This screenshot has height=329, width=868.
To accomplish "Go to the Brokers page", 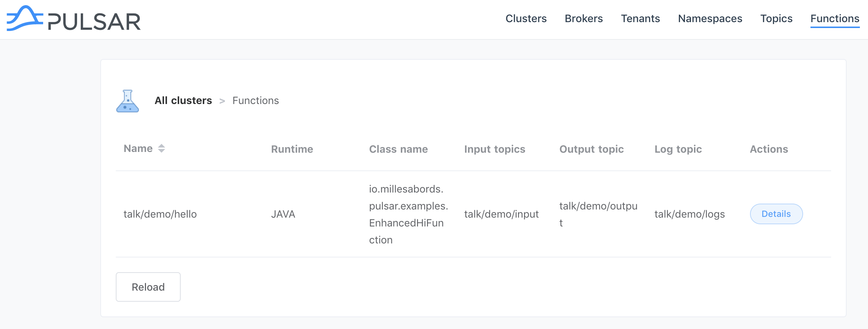I will click(x=583, y=18).
